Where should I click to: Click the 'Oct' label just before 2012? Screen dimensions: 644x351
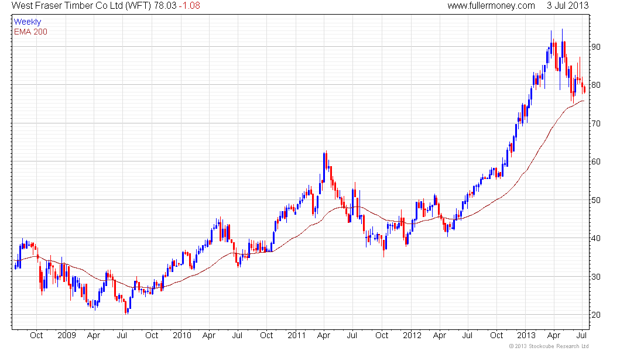point(382,335)
